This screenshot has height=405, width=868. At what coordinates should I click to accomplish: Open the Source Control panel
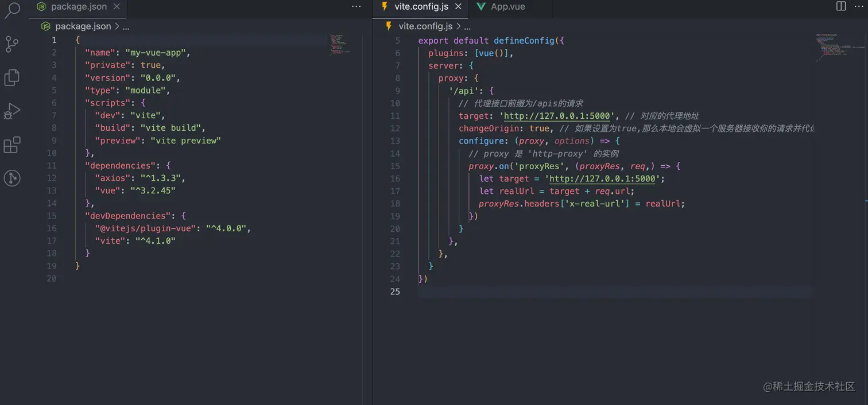[x=13, y=44]
